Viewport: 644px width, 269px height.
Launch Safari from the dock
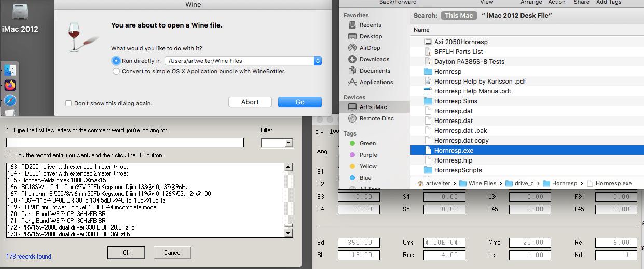pyautogui.click(x=10, y=101)
